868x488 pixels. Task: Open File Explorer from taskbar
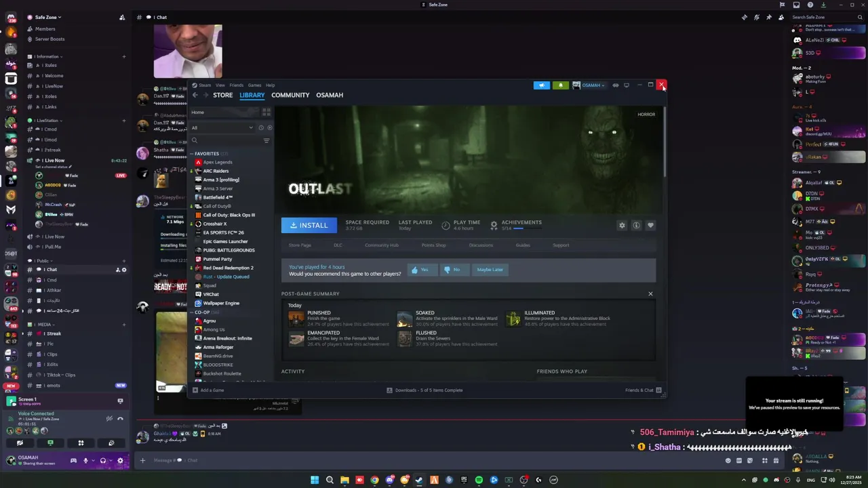[x=344, y=480]
